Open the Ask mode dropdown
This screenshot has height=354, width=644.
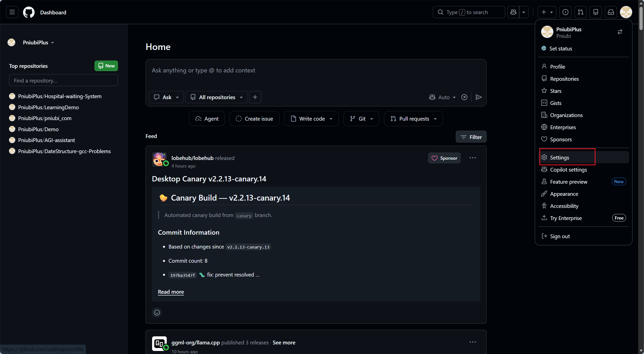click(x=166, y=97)
